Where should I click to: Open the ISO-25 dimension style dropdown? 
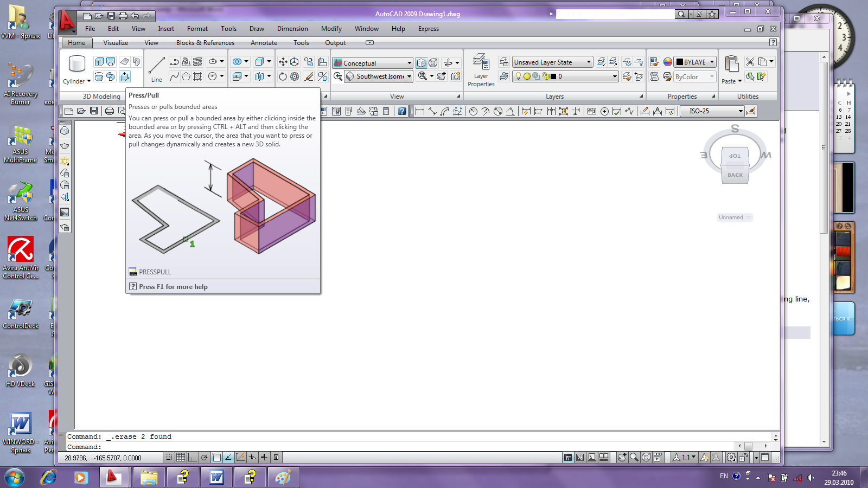712,111
